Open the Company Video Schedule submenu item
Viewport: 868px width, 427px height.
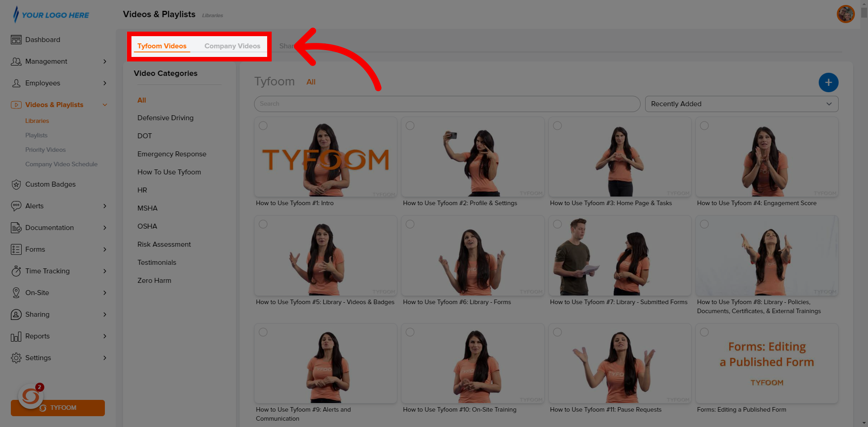coord(61,164)
